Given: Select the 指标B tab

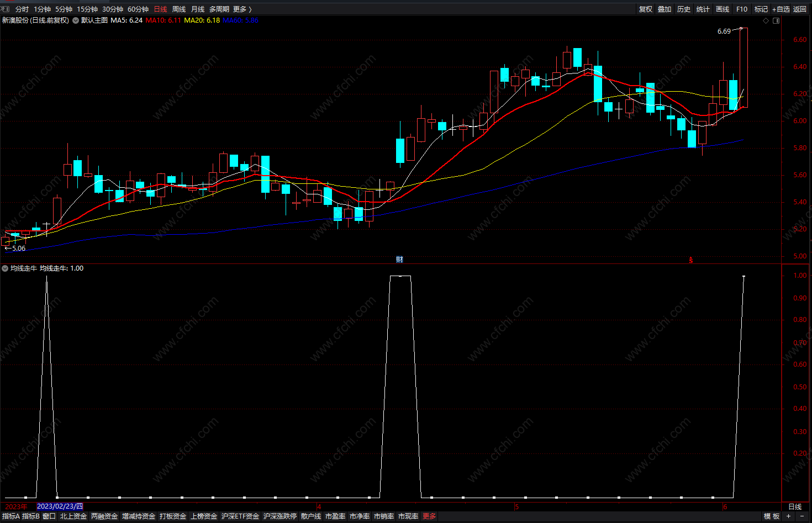Looking at the screenshot, I should coord(31,516).
